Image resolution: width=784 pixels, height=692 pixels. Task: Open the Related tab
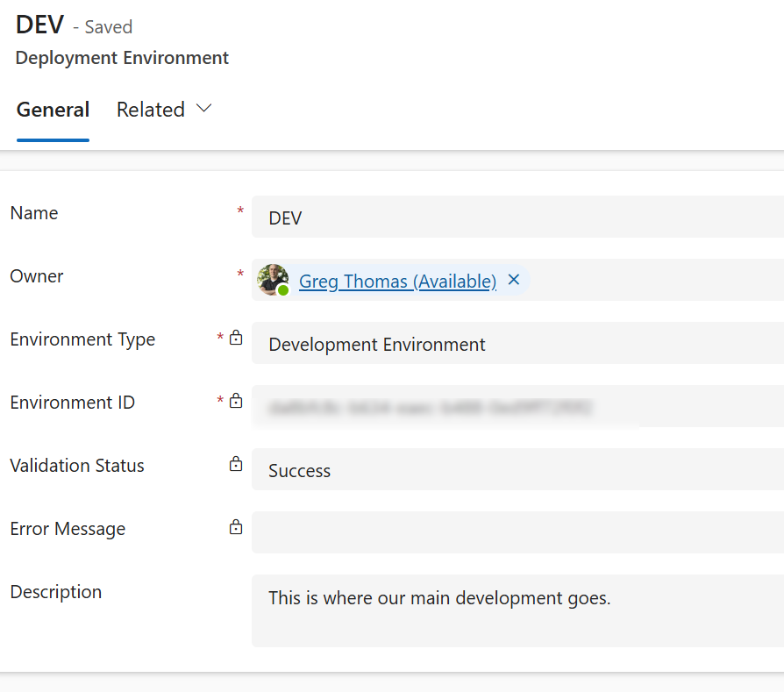[151, 111]
